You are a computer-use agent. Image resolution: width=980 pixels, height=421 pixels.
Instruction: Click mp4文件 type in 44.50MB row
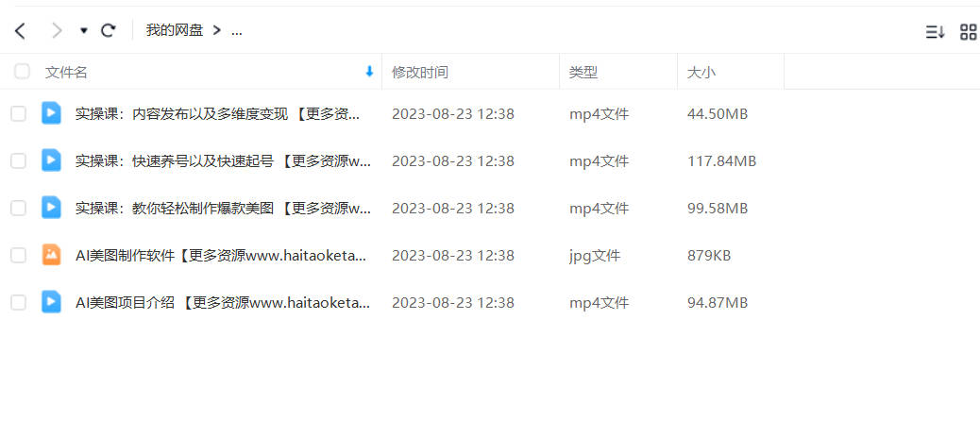599,114
